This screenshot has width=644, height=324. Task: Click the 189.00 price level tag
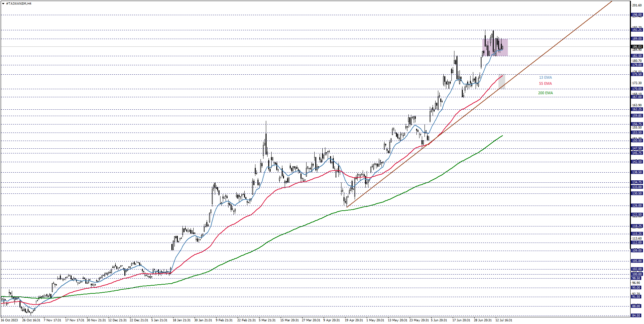[x=637, y=39]
